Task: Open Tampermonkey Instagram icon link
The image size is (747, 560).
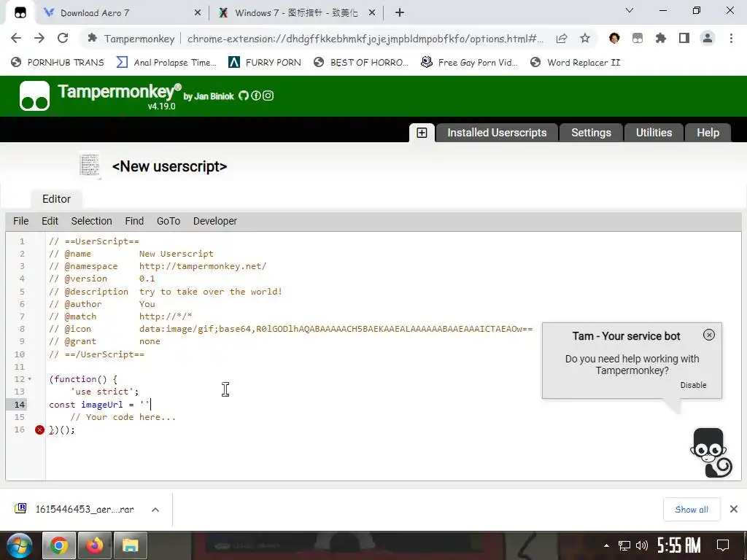Action: 268,96
